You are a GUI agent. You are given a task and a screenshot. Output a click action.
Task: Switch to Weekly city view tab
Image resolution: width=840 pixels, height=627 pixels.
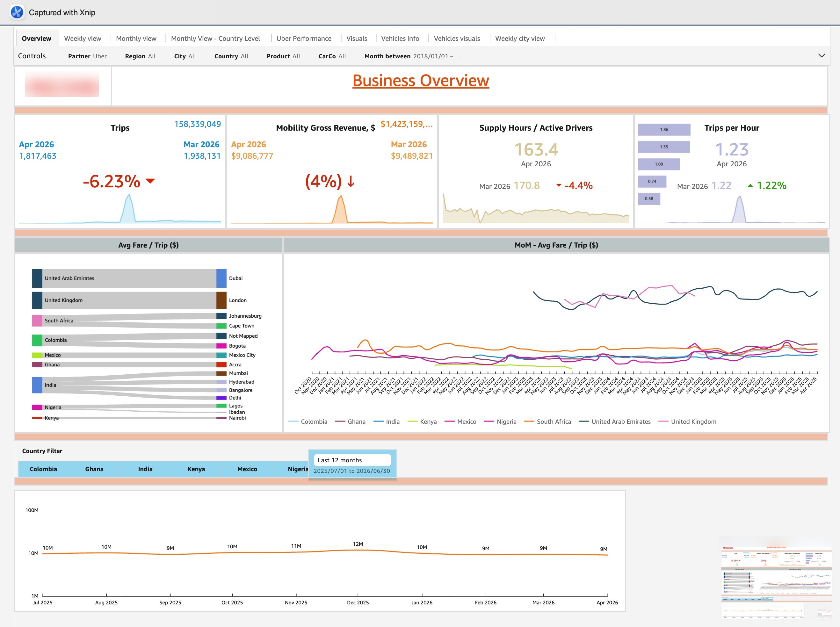(520, 38)
